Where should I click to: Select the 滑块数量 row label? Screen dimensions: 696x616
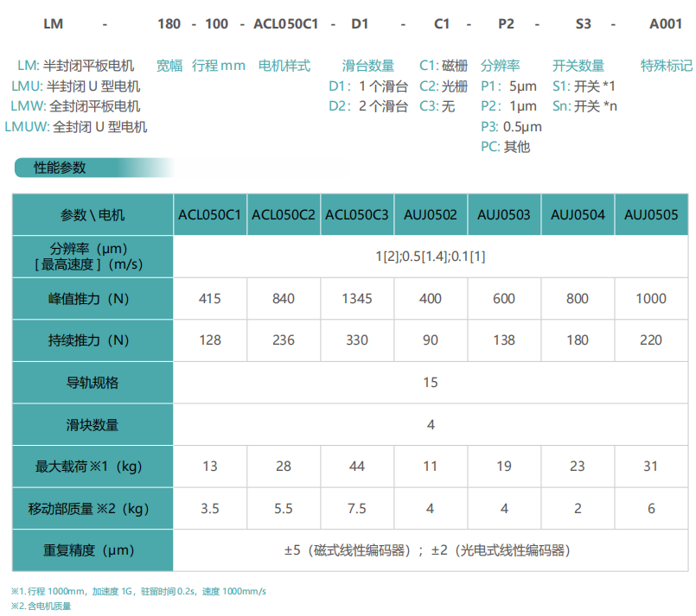[93, 424]
